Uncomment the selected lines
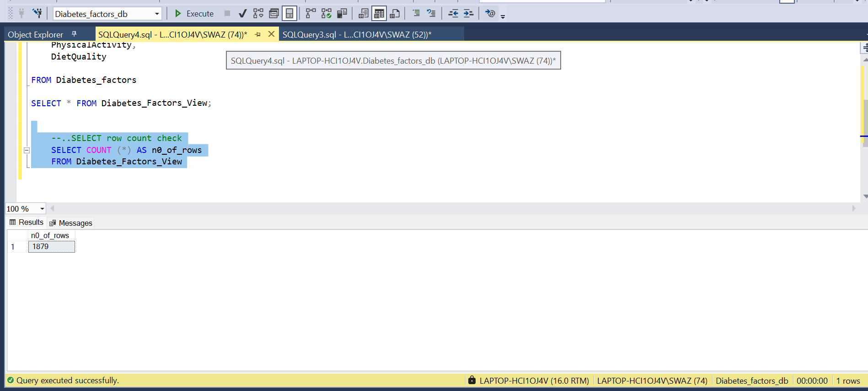The height and width of the screenshot is (391, 868). point(431,13)
